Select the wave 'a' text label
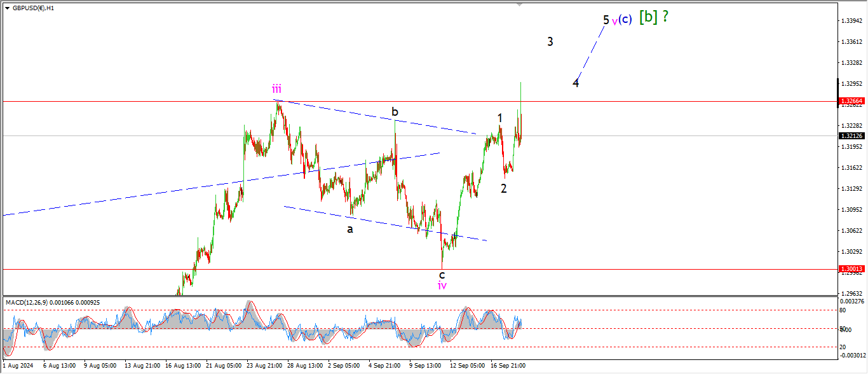This screenshot has height=374, width=868. click(x=349, y=229)
